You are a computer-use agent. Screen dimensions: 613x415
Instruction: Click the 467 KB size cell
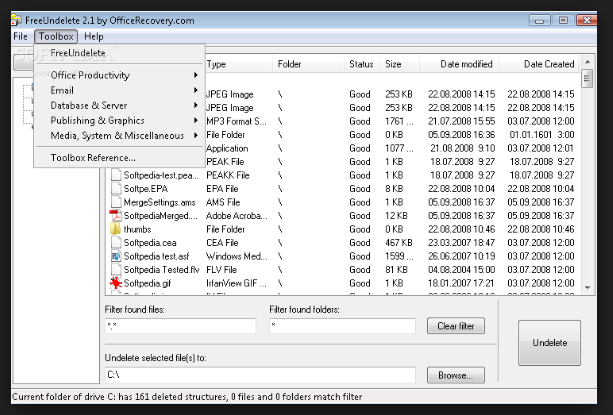tap(398, 243)
